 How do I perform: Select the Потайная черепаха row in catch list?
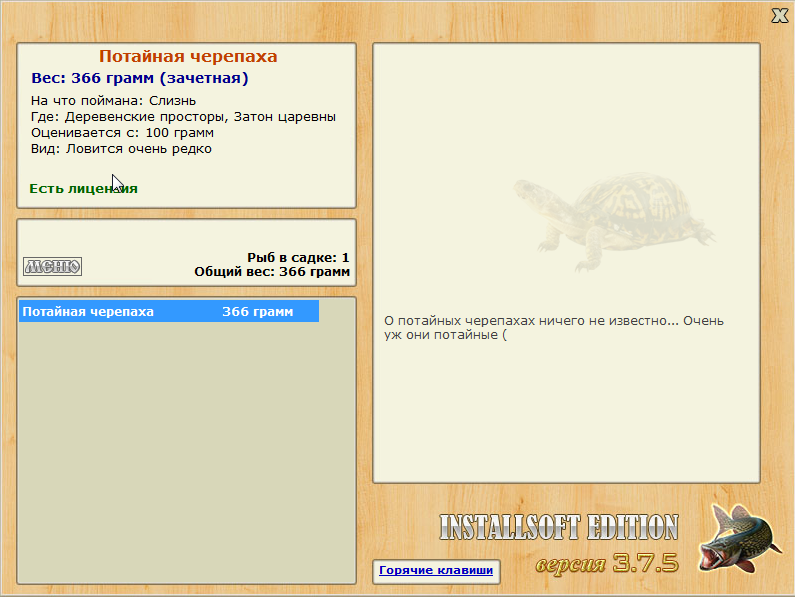pos(169,311)
